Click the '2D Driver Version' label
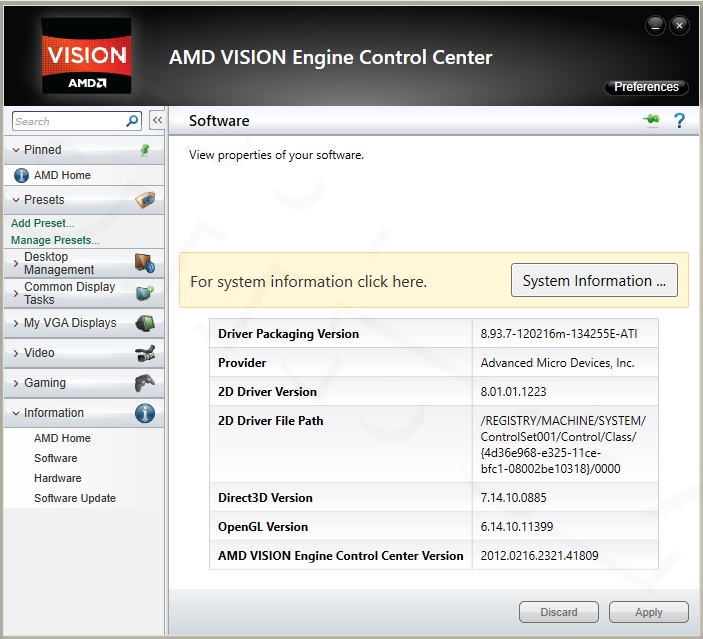The height and width of the screenshot is (639, 703). point(267,392)
